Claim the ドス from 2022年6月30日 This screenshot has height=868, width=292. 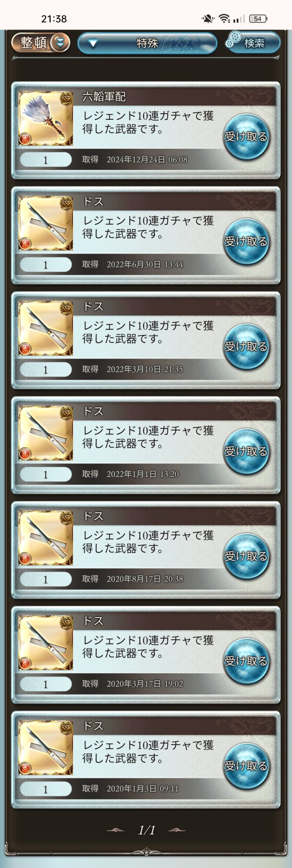(246, 242)
